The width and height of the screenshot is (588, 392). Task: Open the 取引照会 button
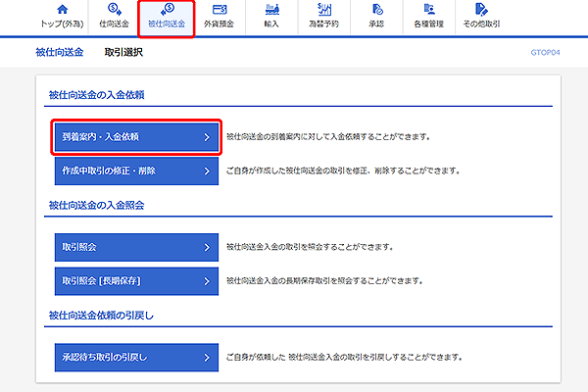[136, 247]
